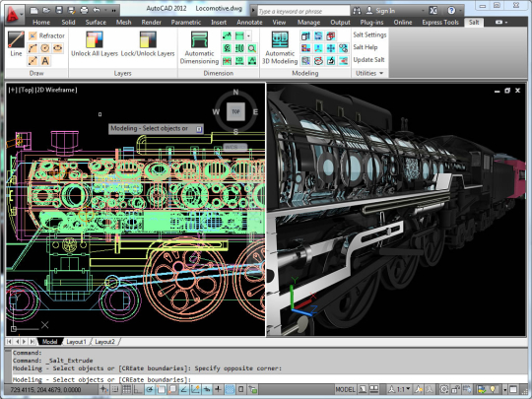Open dropdown arrow in Dimension panel top row
532x399 pixels.
(248, 35)
